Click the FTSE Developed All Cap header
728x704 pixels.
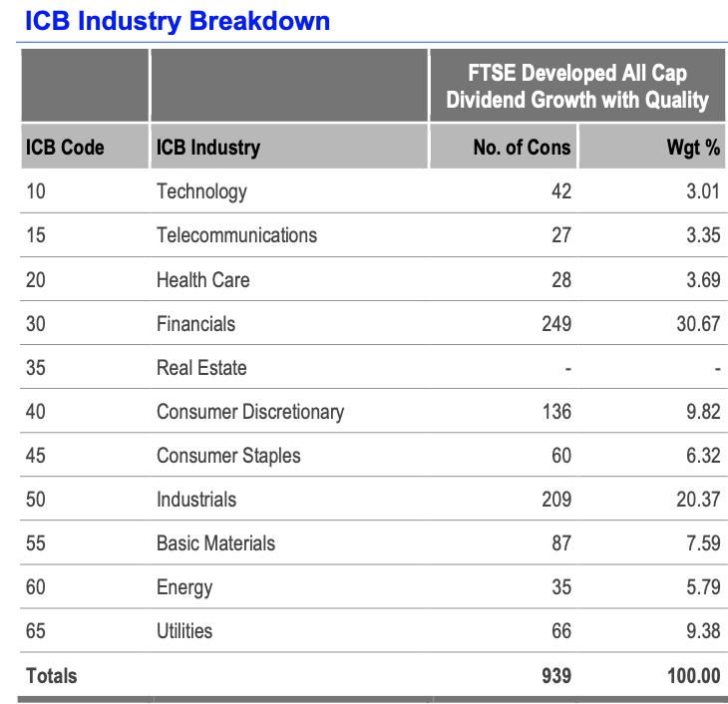pyautogui.click(x=577, y=87)
